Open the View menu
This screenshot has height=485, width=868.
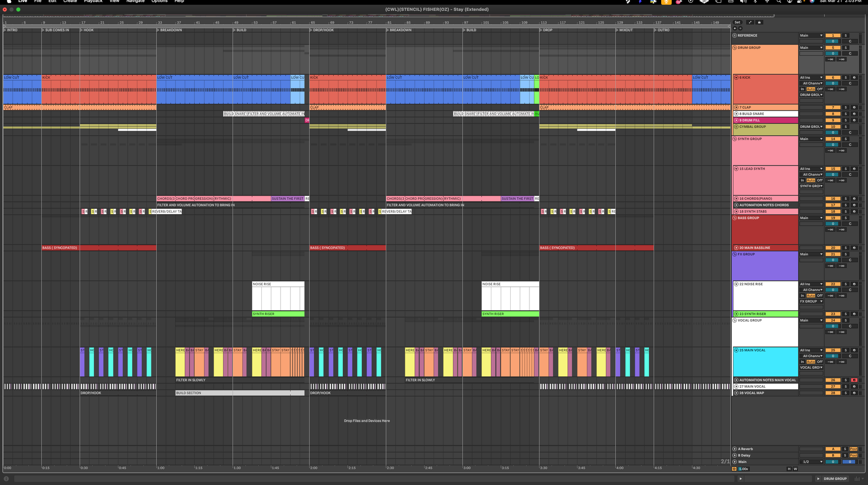click(x=114, y=1)
